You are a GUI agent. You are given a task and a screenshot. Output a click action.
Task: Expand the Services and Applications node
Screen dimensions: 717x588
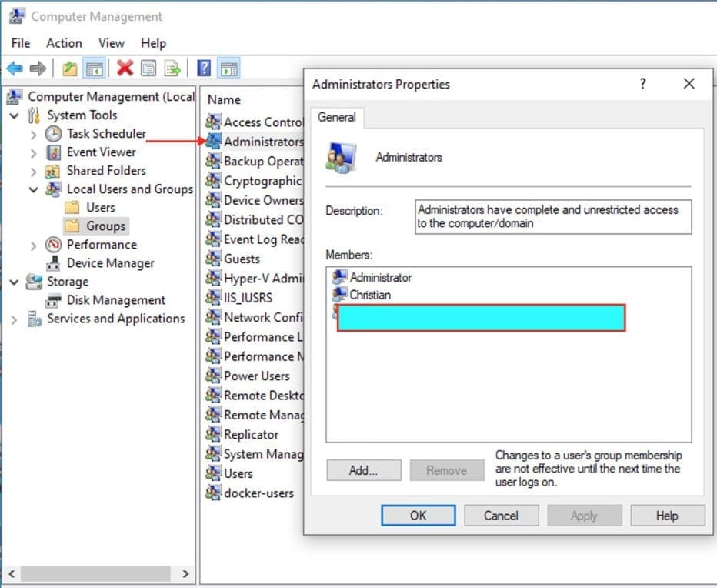pos(15,319)
